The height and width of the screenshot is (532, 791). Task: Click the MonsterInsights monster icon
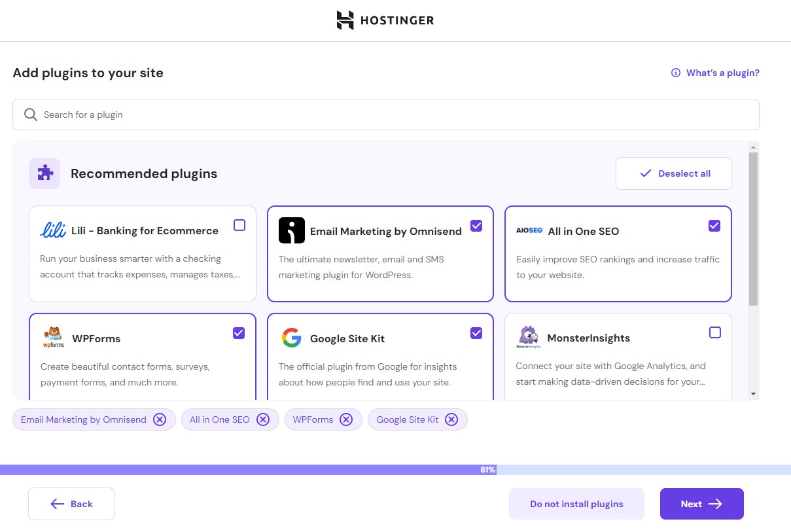point(529,337)
